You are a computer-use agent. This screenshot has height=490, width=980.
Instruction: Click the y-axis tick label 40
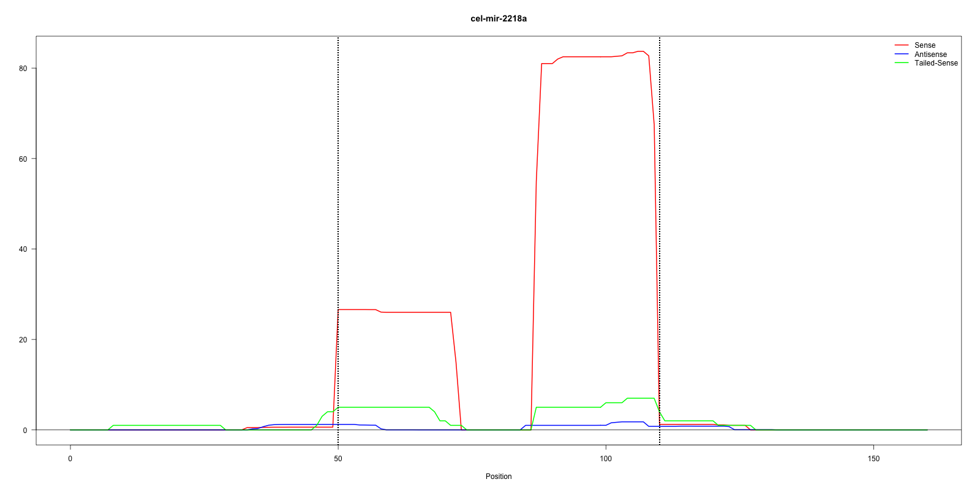(23, 249)
